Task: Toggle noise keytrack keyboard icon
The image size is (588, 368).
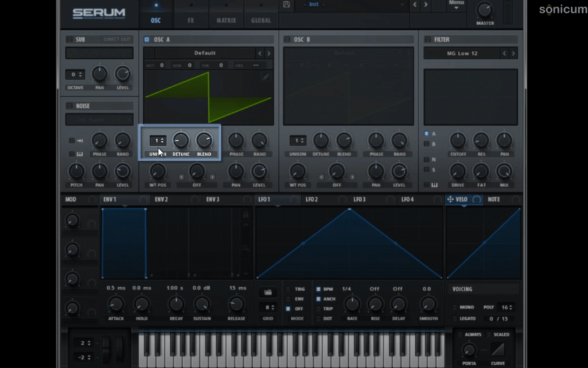Action: 80,154
